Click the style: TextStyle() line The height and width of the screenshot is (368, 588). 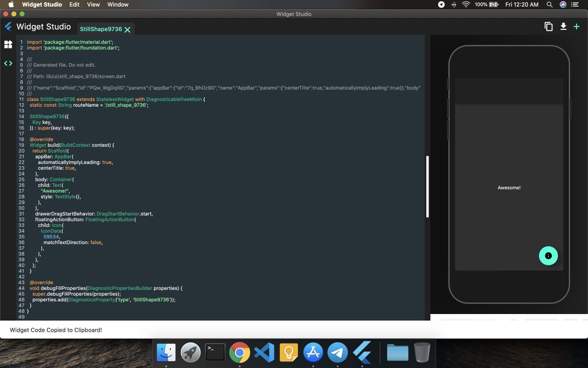pos(61,196)
